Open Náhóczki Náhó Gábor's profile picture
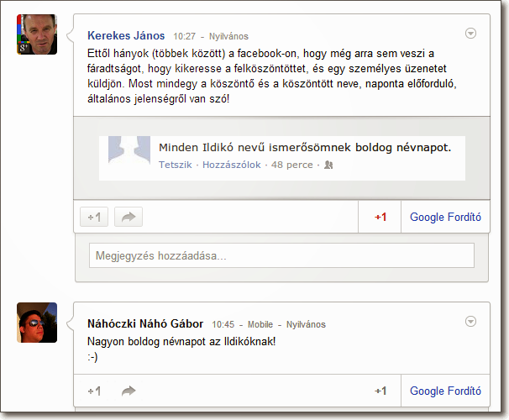 click(37, 323)
